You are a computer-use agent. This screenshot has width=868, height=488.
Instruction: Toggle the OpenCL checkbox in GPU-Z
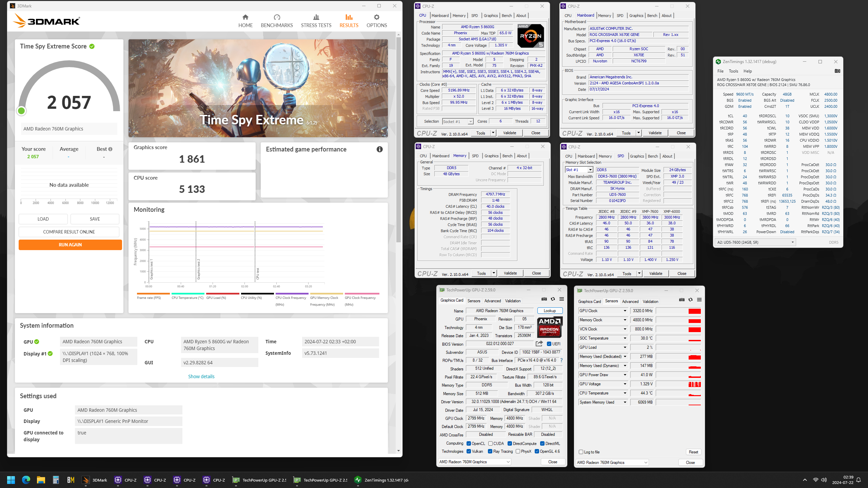(x=469, y=443)
